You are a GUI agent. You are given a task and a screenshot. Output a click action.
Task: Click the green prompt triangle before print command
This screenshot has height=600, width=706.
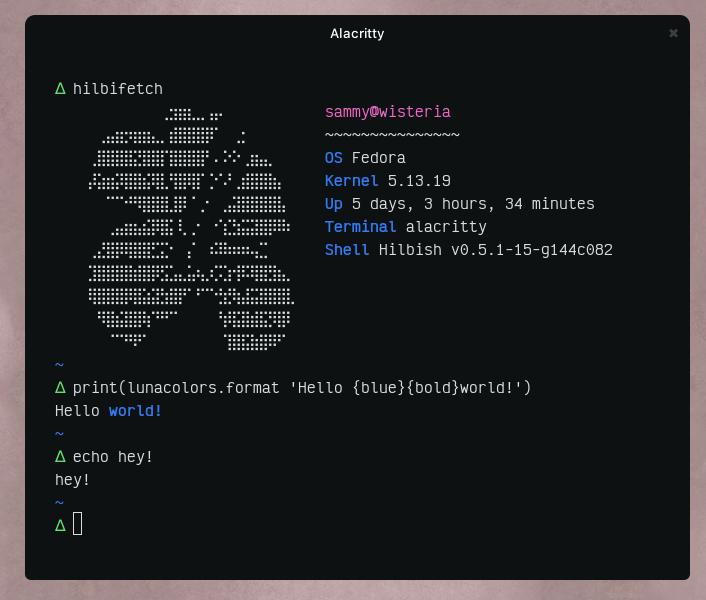60,387
